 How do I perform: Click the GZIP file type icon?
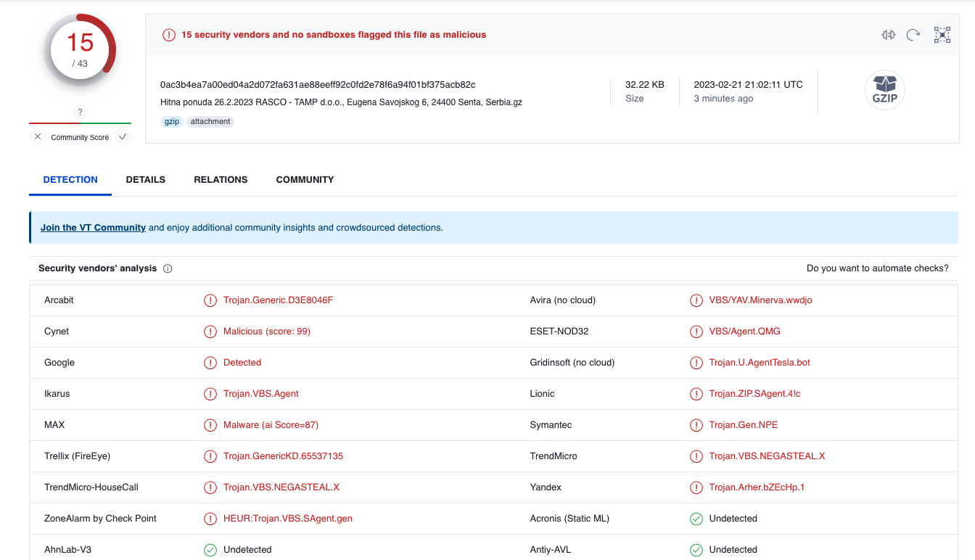884,91
